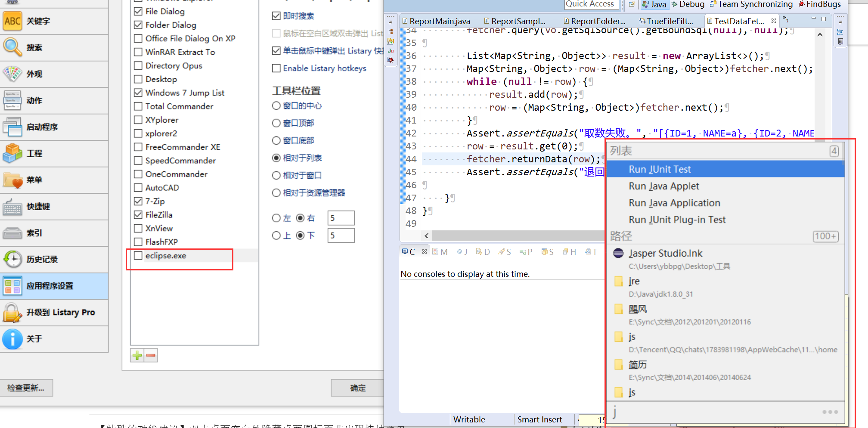Switch to Team Synchronizing perspective
Screen dimensions: 868x428
751,4
